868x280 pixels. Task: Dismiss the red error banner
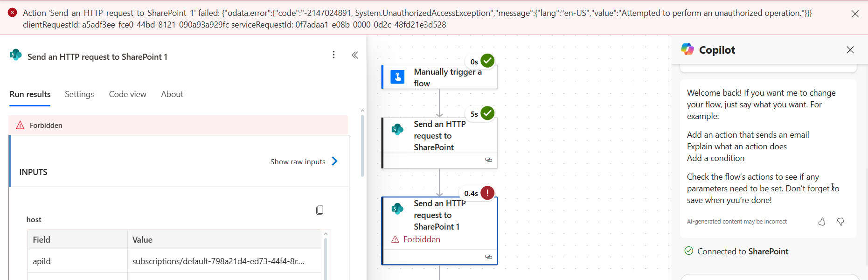coord(854,14)
